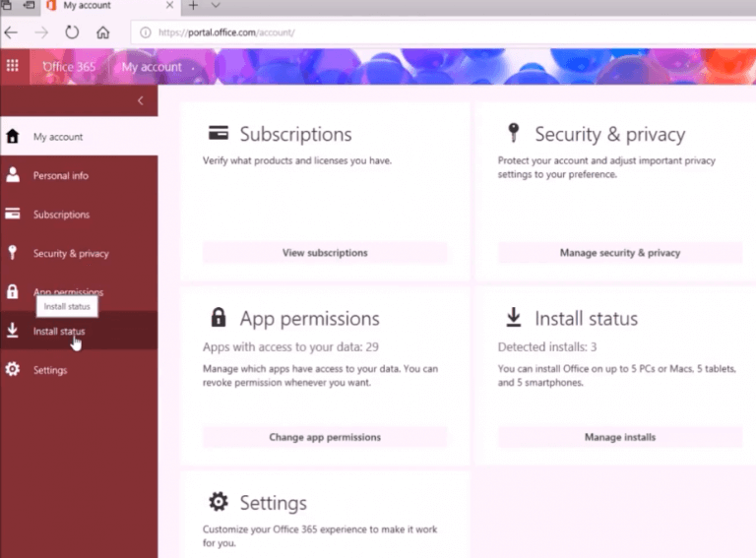
Task: Open Personal info in the sidebar
Action: click(79, 175)
